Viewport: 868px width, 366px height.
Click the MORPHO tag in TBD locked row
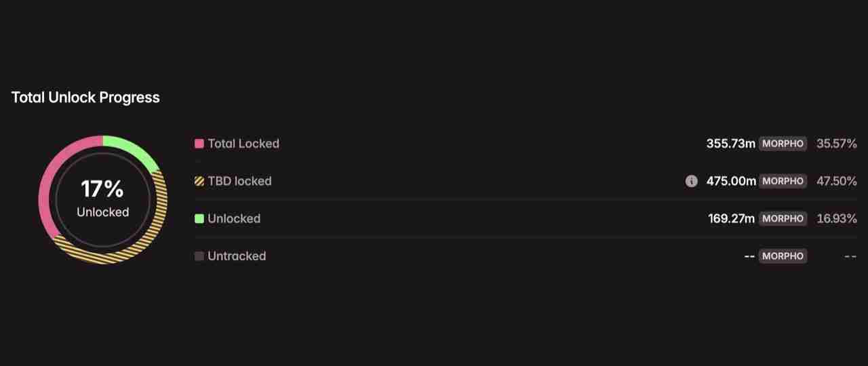[x=783, y=181]
